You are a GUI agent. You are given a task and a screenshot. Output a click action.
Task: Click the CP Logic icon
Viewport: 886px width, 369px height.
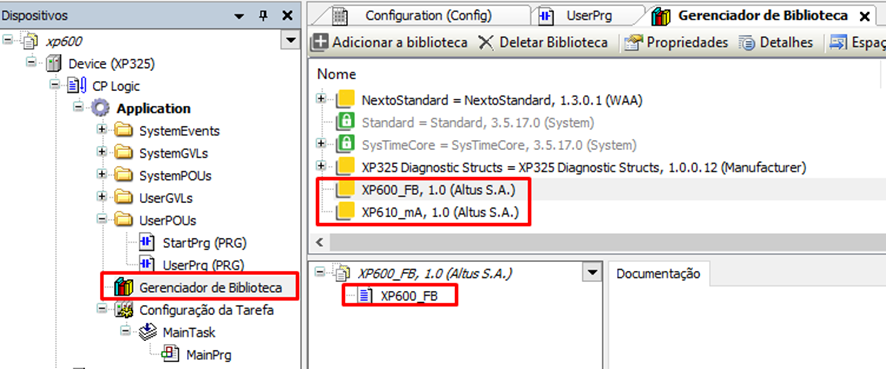click(76, 86)
